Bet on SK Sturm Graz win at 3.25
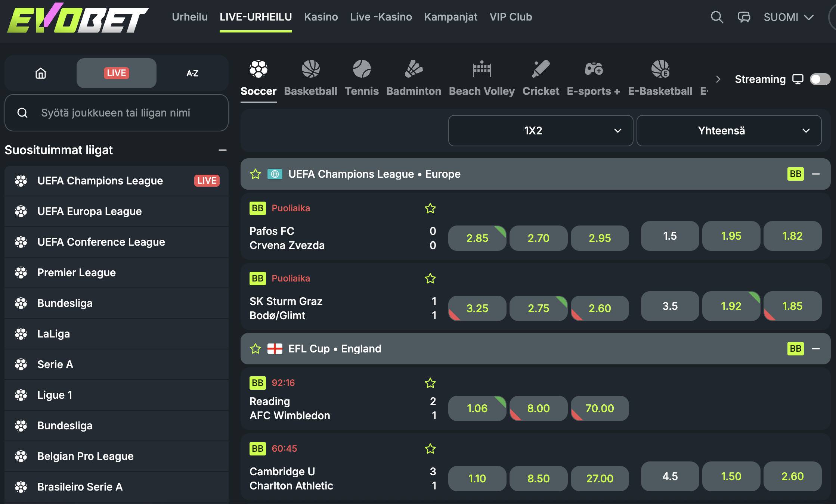The image size is (836, 504). click(x=477, y=308)
